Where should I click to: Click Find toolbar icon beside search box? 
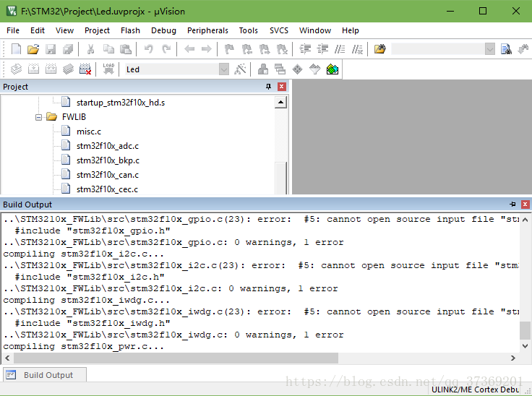pos(506,49)
